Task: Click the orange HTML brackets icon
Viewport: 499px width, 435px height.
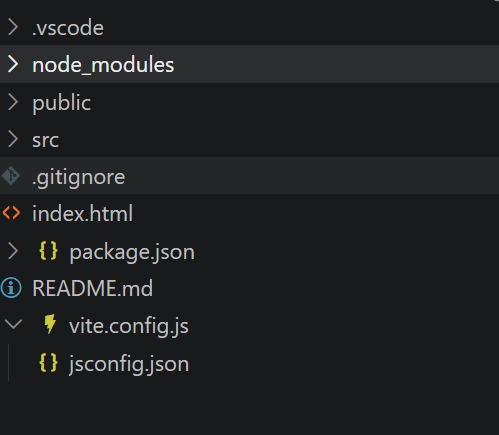Action: coord(11,213)
